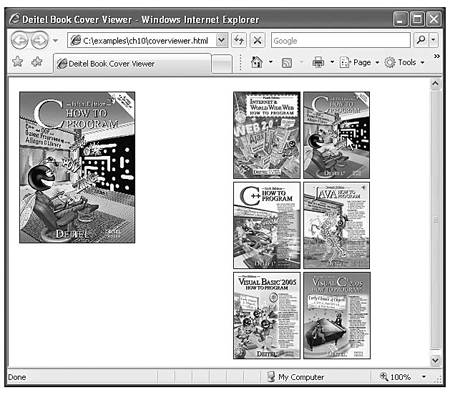Click the scrollbar up arrow

point(435,83)
